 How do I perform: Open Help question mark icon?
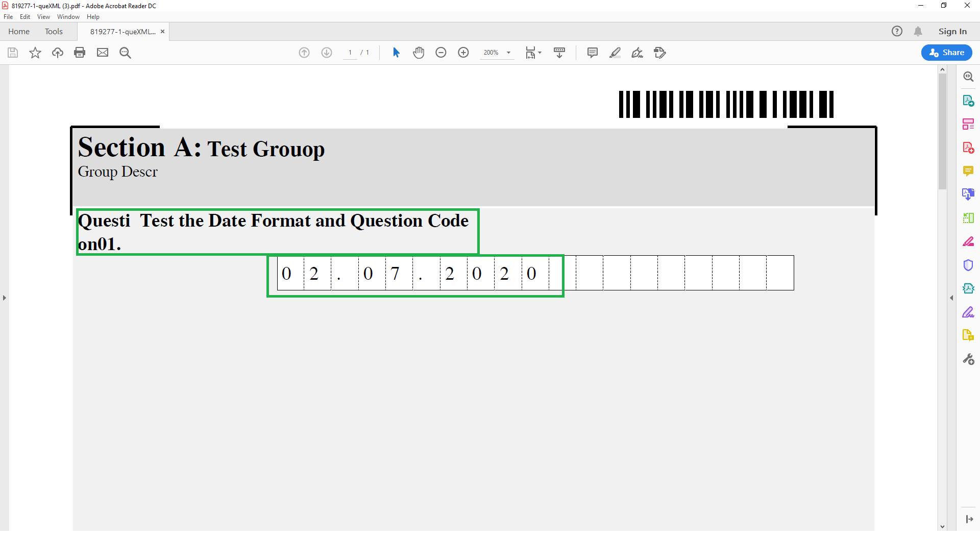(897, 31)
